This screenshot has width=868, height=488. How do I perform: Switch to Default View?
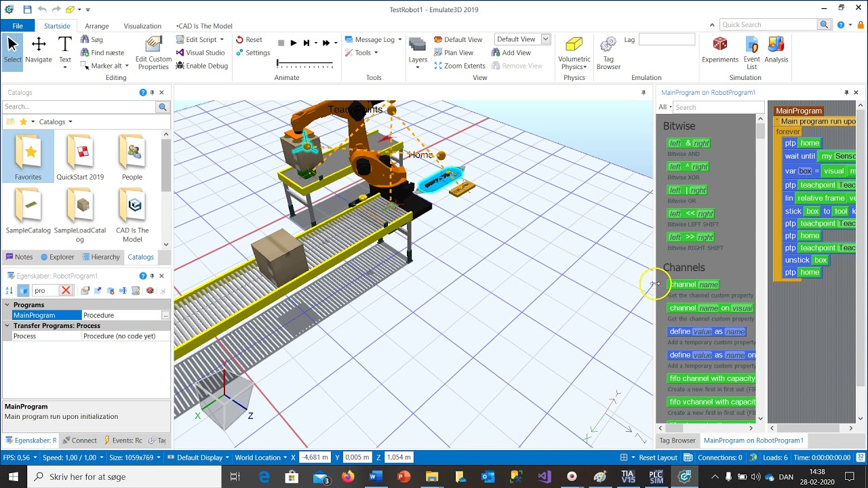tap(458, 40)
